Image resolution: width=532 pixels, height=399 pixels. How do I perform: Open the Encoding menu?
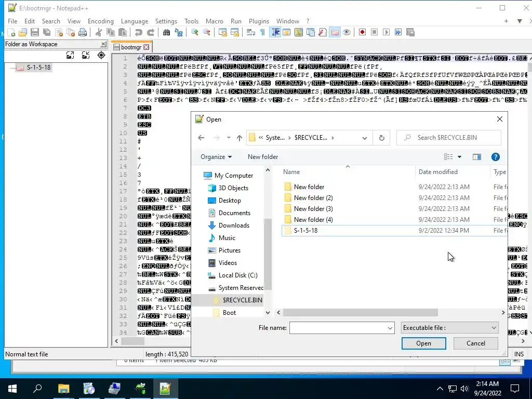coord(101,21)
